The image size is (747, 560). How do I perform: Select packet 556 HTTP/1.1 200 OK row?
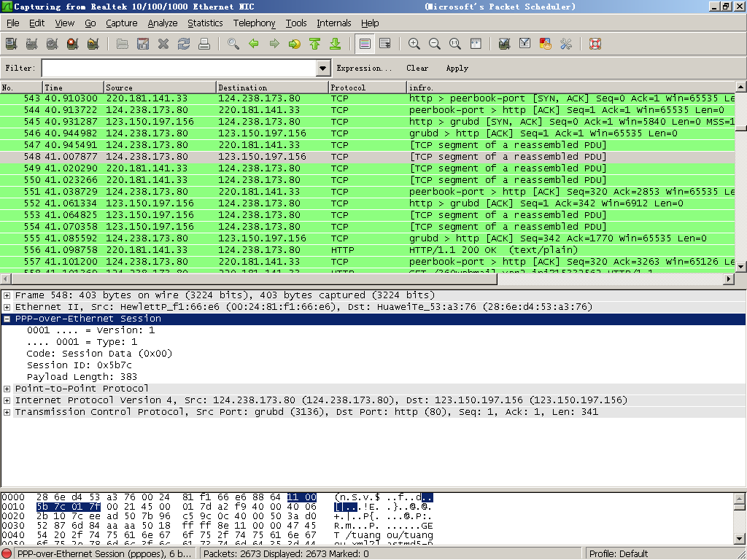point(368,250)
